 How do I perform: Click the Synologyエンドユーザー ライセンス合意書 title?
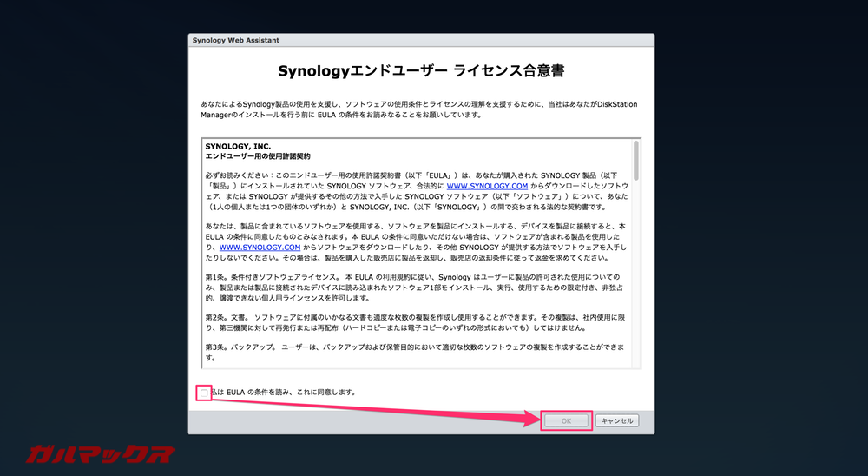[x=421, y=71]
